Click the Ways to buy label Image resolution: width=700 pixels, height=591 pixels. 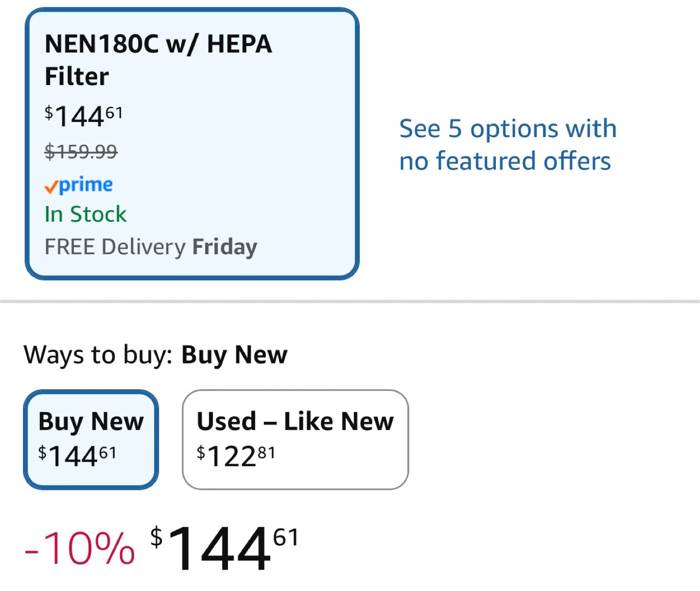click(x=98, y=355)
